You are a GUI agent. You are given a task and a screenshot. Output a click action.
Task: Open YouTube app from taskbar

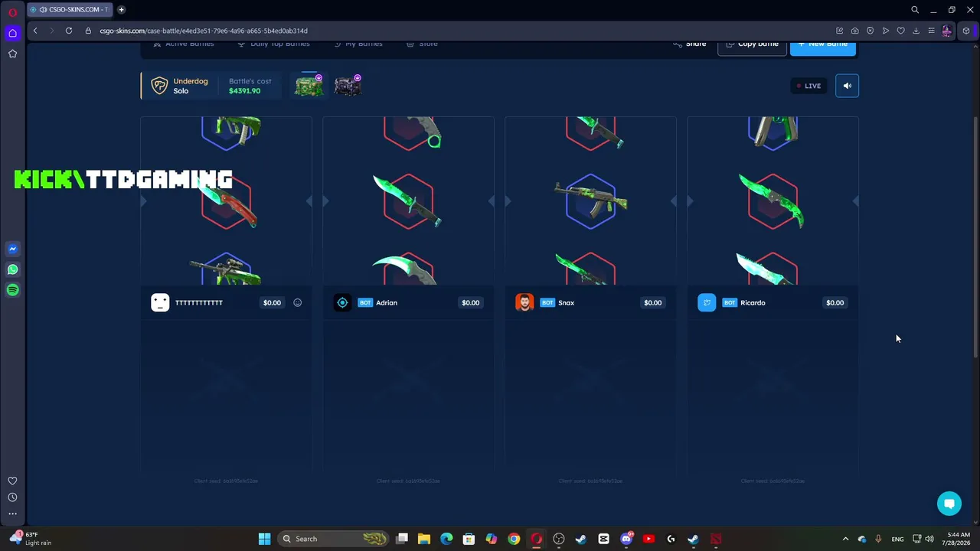coord(648,539)
